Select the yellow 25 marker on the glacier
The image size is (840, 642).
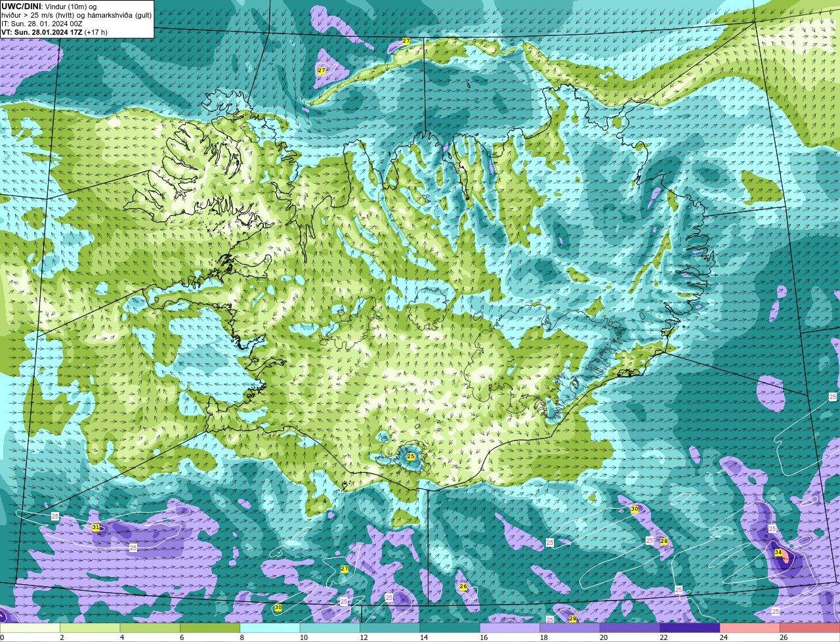411,456
